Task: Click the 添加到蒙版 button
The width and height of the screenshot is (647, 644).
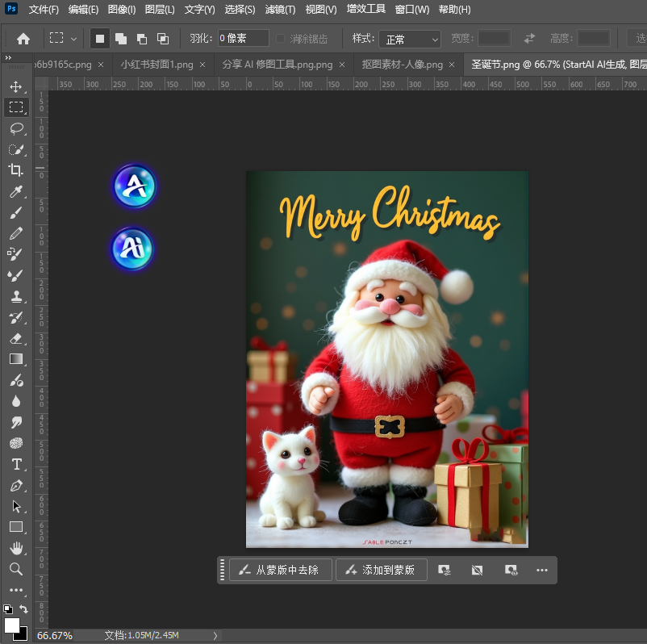Action: coord(381,570)
